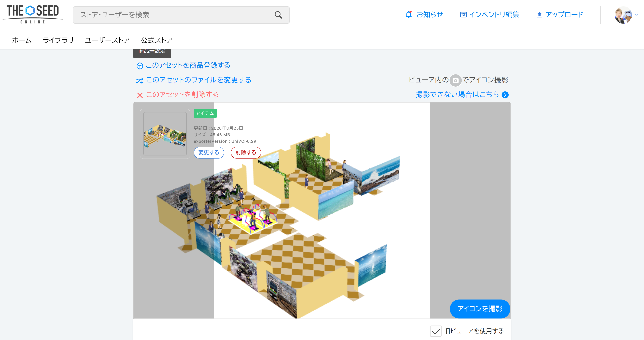
Task: Click the search magnifier icon
Action: (278, 15)
